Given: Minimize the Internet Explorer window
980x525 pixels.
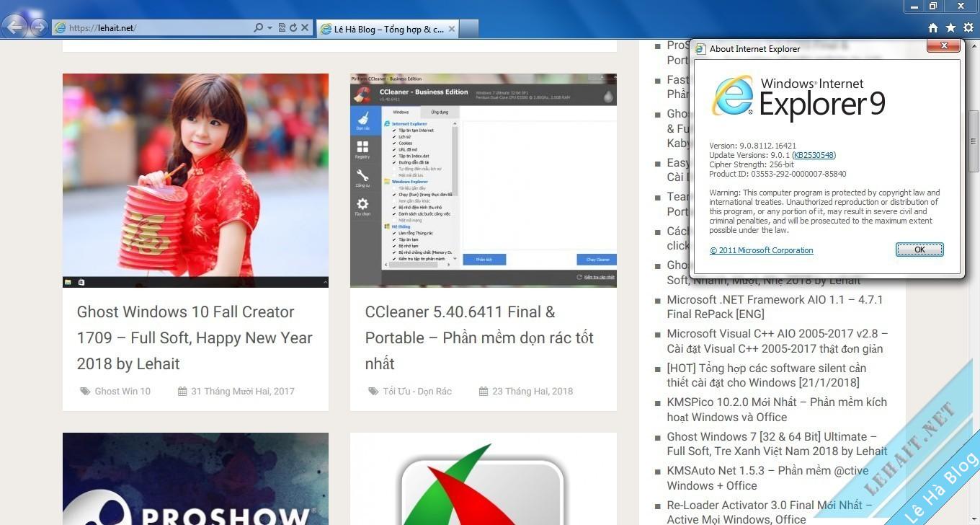Looking at the screenshot, I should pos(914,6).
